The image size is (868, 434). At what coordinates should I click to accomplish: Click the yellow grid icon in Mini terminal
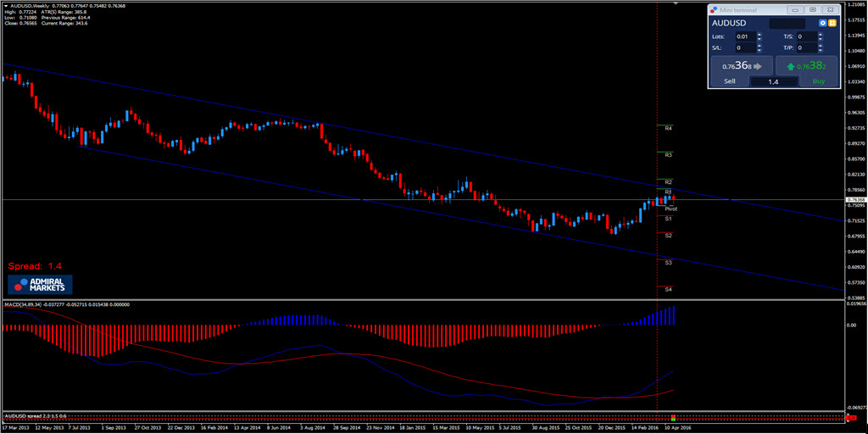pyautogui.click(x=832, y=24)
